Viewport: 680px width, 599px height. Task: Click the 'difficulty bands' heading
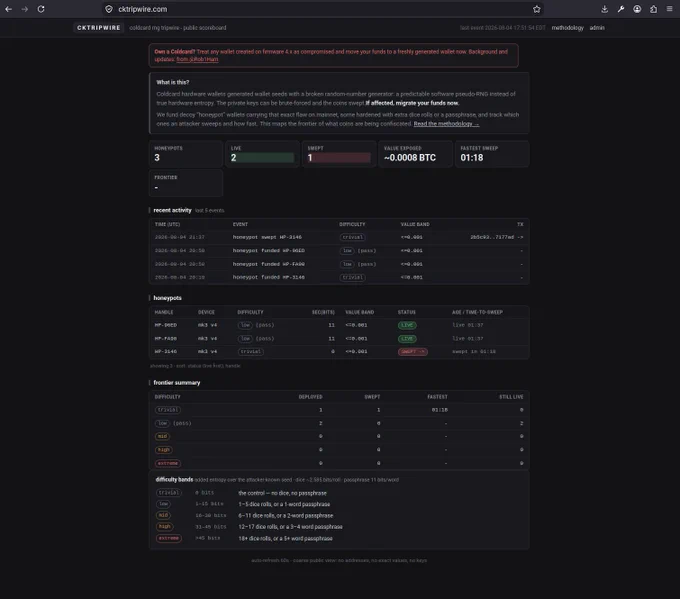(x=174, y=480)
